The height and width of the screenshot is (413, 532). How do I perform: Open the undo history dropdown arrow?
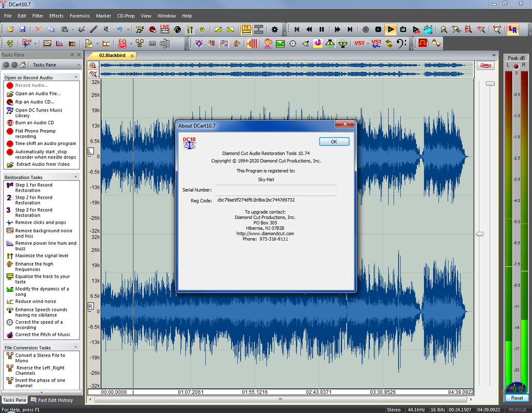[x=128, y=29]
